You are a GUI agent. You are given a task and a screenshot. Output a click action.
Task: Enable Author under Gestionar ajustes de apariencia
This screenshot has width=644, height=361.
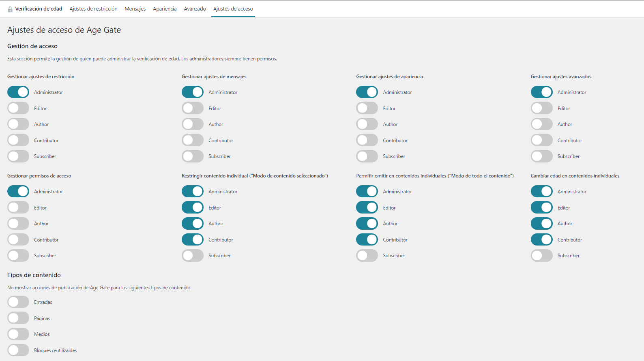point(367,124)
